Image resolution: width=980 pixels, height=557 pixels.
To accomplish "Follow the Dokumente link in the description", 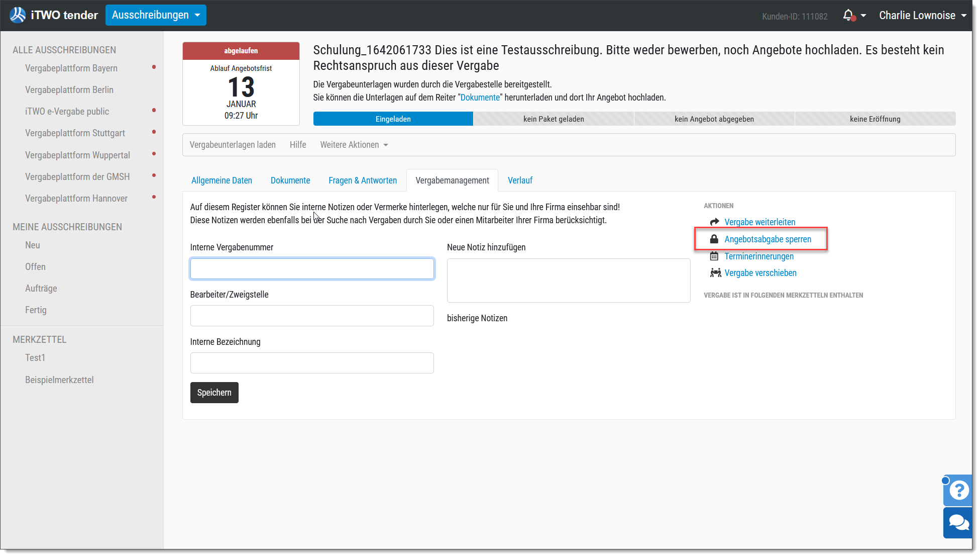I will (480, 98).
